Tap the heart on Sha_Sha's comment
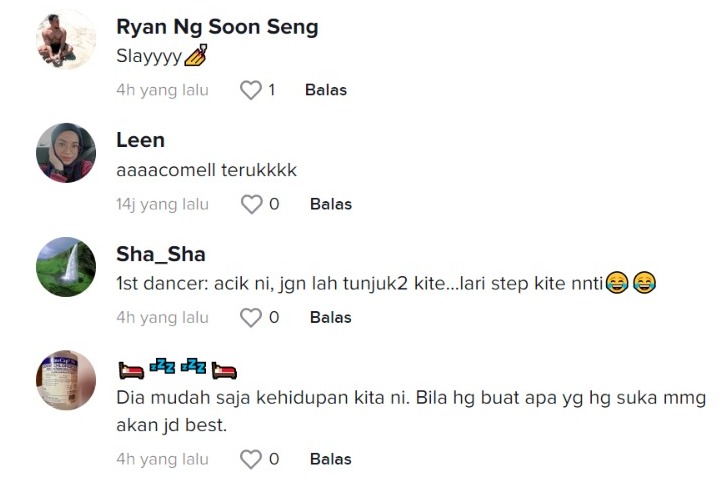This screenshot has width=728, height=483. (x=252, y=317)
